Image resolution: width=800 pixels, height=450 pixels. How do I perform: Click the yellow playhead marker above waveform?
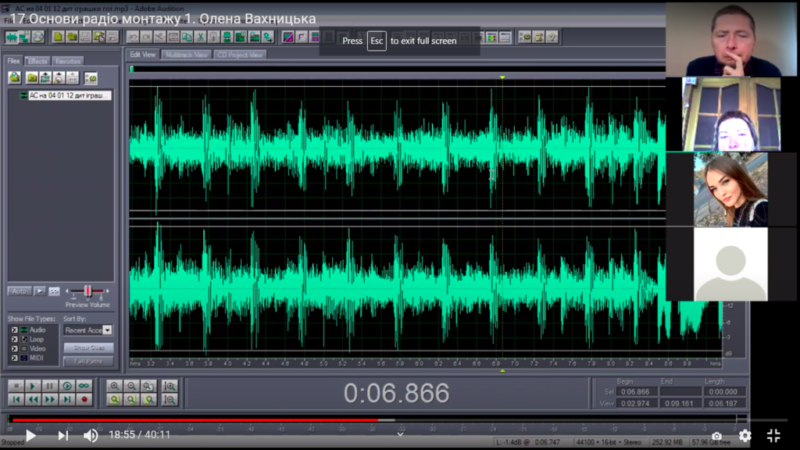pos(503,77)
